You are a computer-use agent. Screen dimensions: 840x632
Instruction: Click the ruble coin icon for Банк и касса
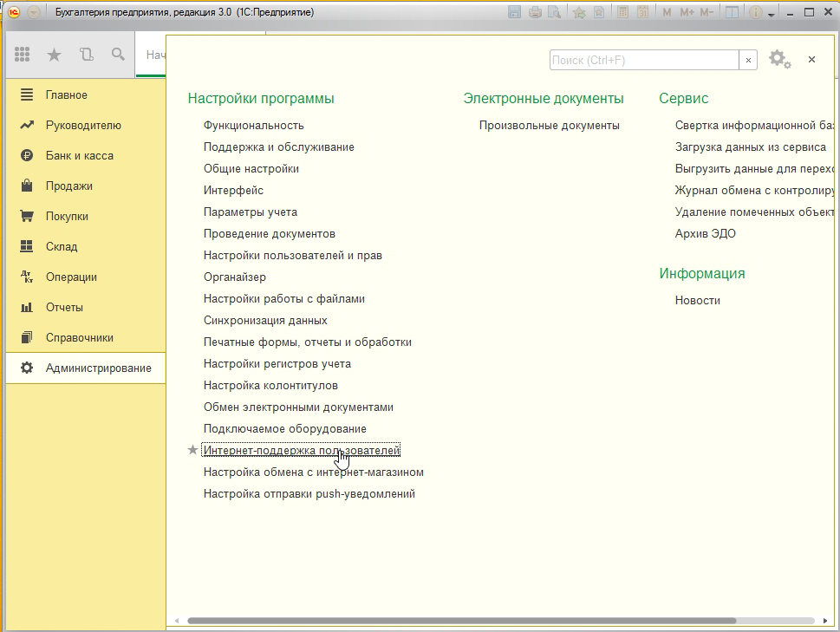pos(26,155)
